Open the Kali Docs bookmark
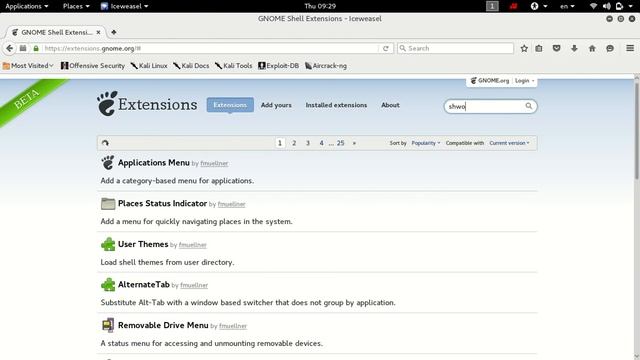 click(191, 66)
